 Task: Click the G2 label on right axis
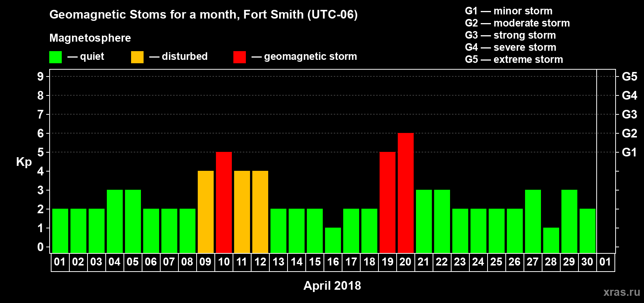coord(630,133)
